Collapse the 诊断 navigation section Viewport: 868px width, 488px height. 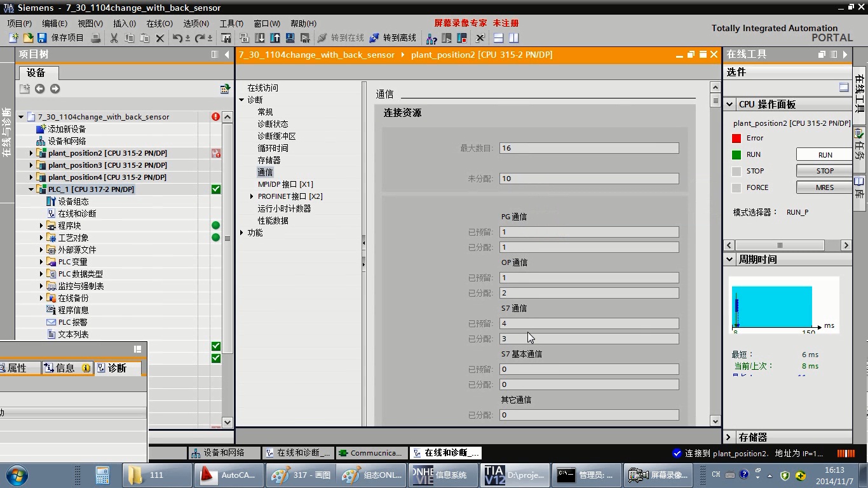[x=242, y=100]
